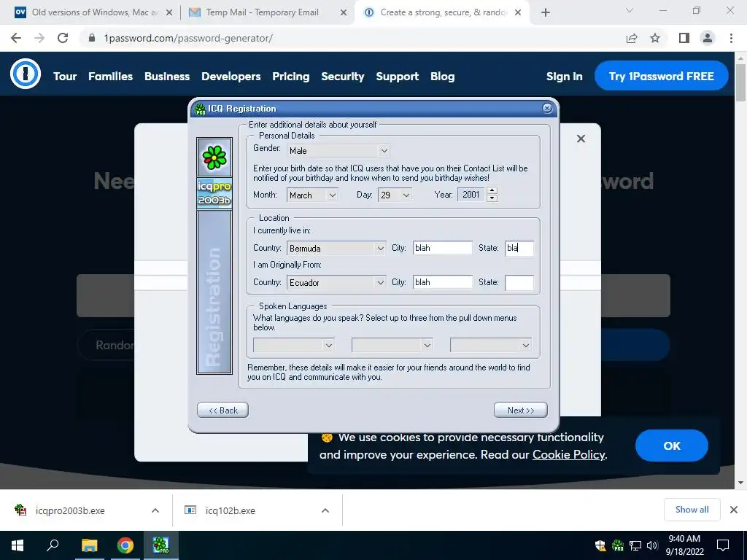The image size is (747, 560).
Task: Open volume tray icon
Action: click(652, 545)
